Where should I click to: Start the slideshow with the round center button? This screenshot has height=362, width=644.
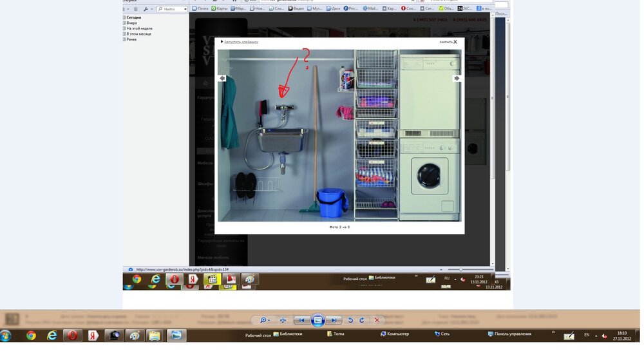coord(317,320)
